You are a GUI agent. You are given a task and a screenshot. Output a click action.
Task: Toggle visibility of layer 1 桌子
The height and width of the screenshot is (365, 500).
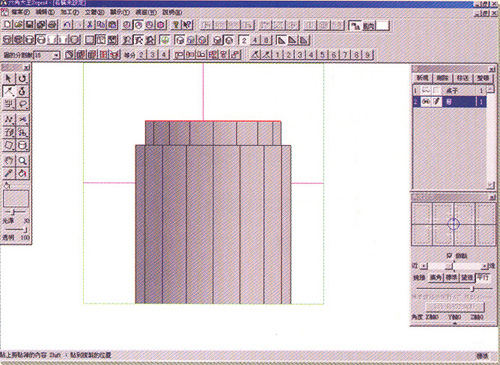pyautogui.click(x=426, y=90)
